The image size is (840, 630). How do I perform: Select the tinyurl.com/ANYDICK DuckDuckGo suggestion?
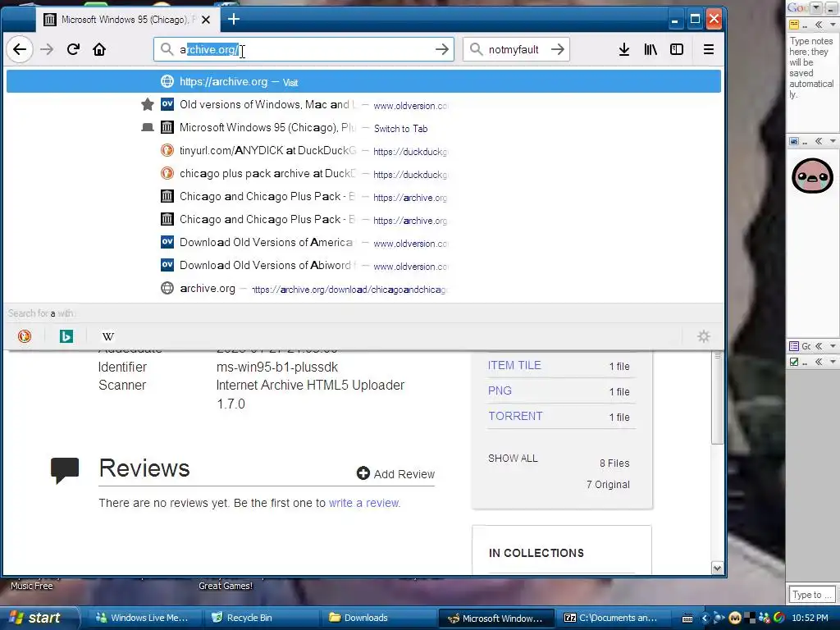(363, 151)
